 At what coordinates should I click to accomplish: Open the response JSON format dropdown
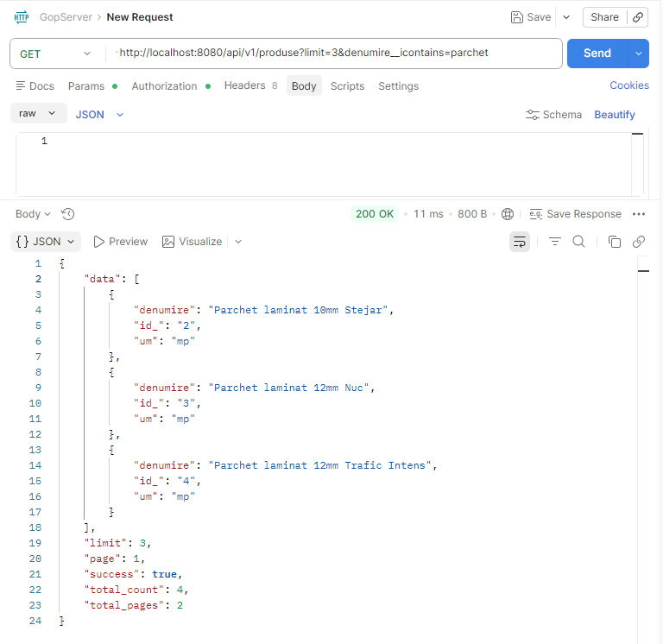47,242
